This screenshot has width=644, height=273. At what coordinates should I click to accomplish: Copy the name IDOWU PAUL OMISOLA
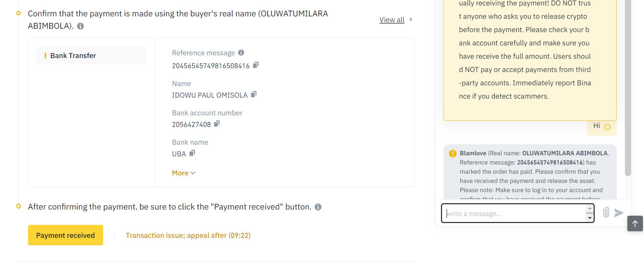click(254, 94)
